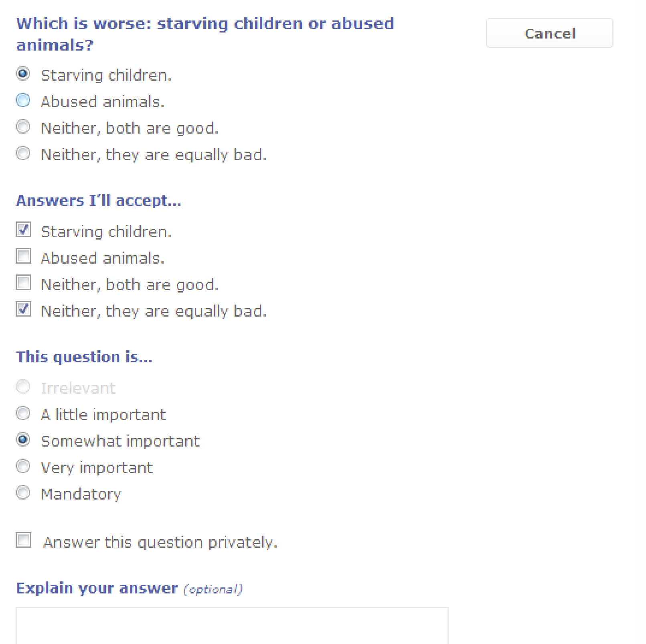
Task: Mark question as 'Irrelevant'
Action: pyautogui.click(x=23, y=387)
